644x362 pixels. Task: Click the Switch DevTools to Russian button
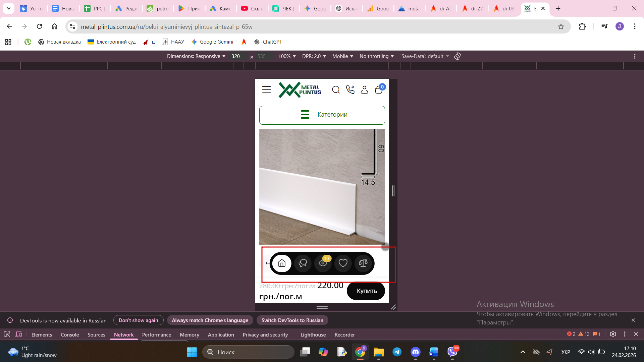(x=292, y=320)
